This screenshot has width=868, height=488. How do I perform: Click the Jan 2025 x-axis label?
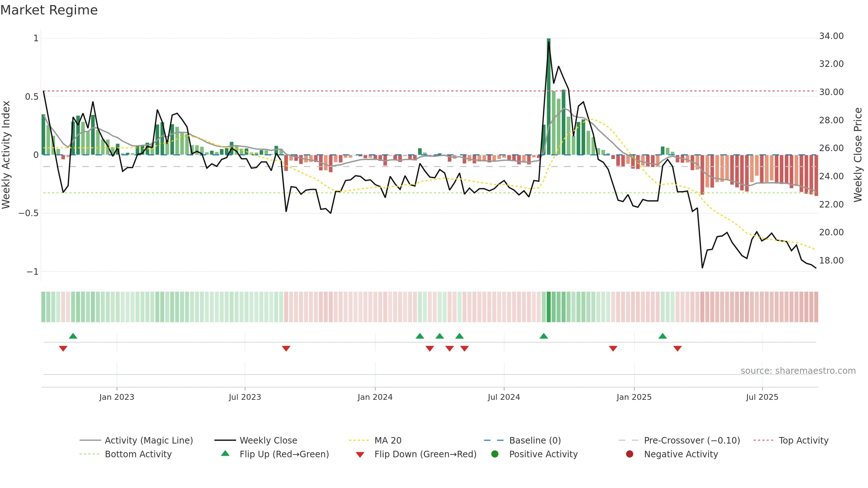(x=634, y=397)
